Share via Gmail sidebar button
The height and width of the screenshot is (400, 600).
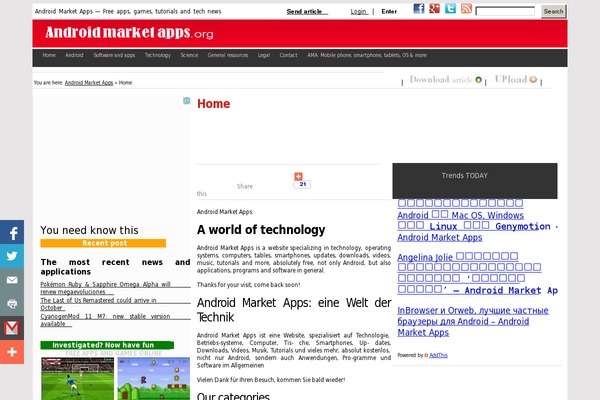tap(12, 328)
